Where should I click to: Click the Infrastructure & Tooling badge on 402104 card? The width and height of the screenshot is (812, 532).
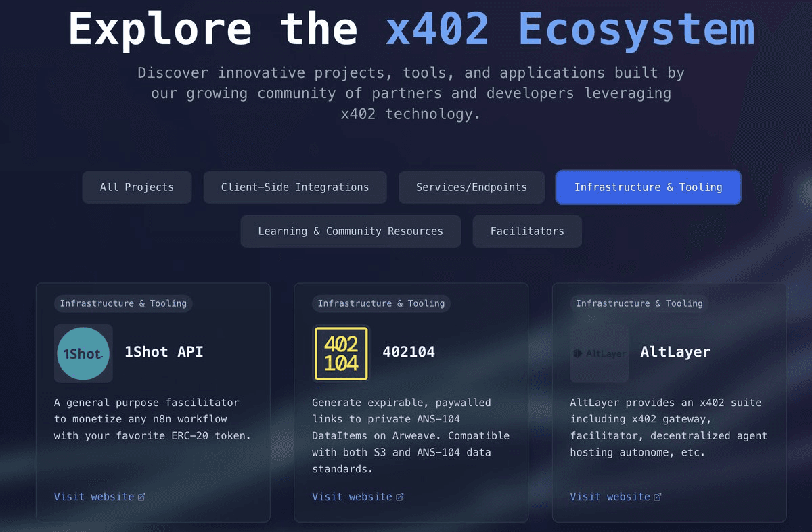pos(380,303)
